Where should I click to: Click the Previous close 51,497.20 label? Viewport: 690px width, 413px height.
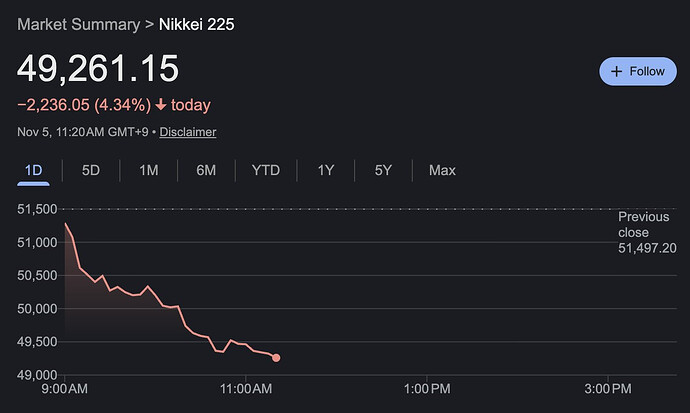point(647,232)
